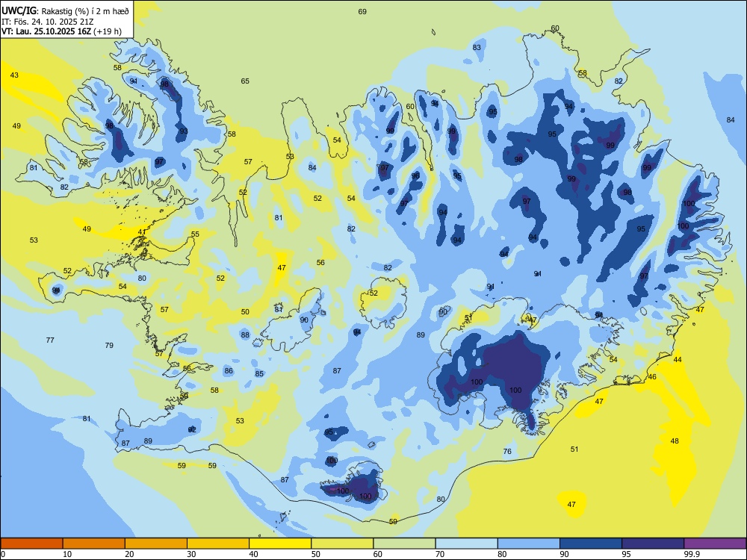Click the light green 60–70 legend swatch

404,544
